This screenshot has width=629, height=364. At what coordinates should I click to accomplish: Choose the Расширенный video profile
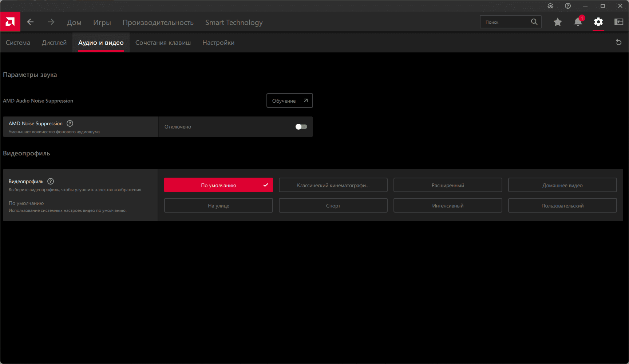[448, 185]
